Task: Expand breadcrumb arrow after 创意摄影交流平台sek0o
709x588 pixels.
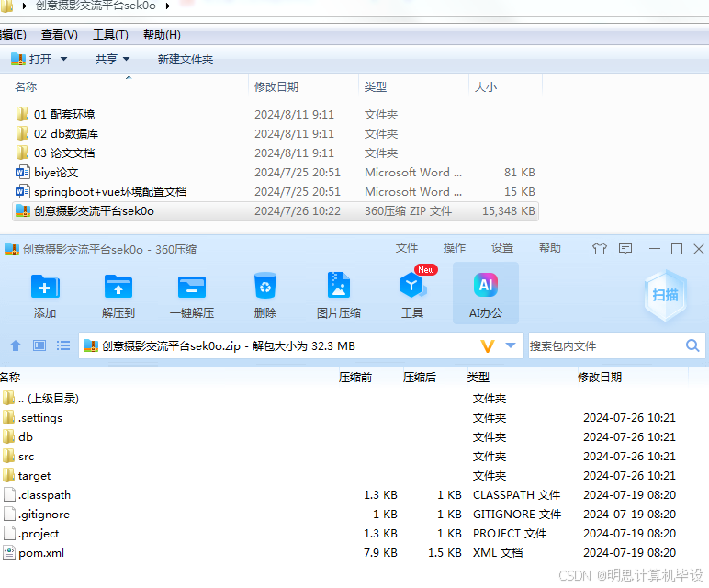Action: tap(167, 6)
